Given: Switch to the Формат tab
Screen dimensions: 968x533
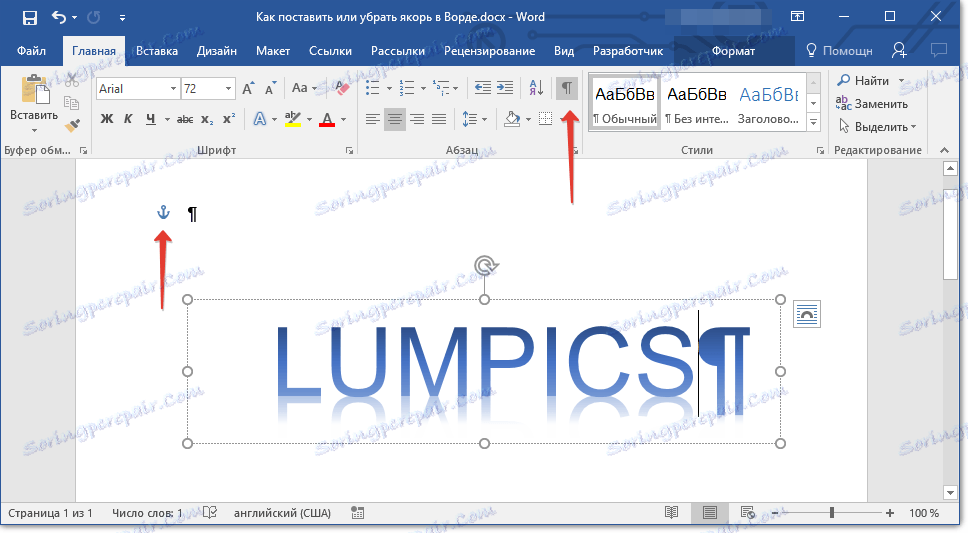Looking at the screenshot, I should [x=733, y=51].
